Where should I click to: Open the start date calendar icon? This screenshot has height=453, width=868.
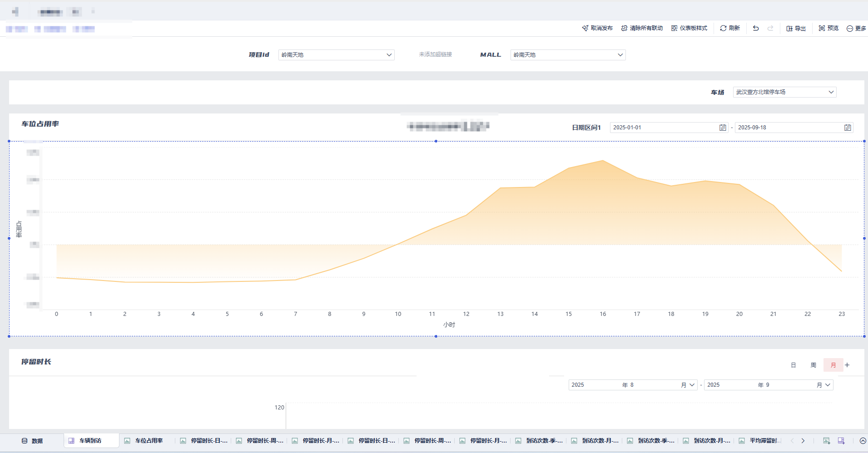(x=723, y=128)
